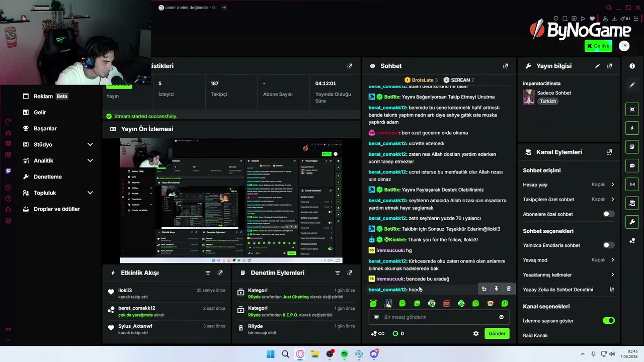Image resolution: width=644 pixels, height=362 pixels.
Task: Click the Gönder send button
Action: (x=497, y=333)
